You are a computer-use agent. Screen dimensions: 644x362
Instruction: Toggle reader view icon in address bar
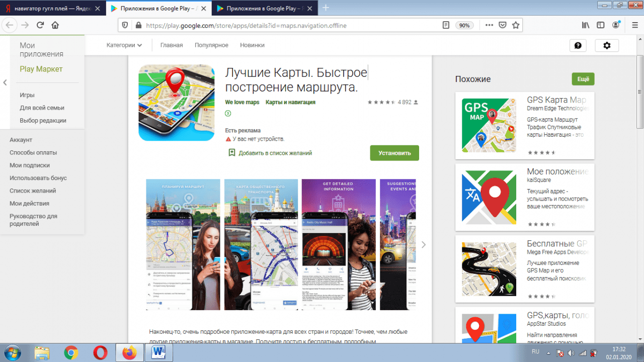446,25
